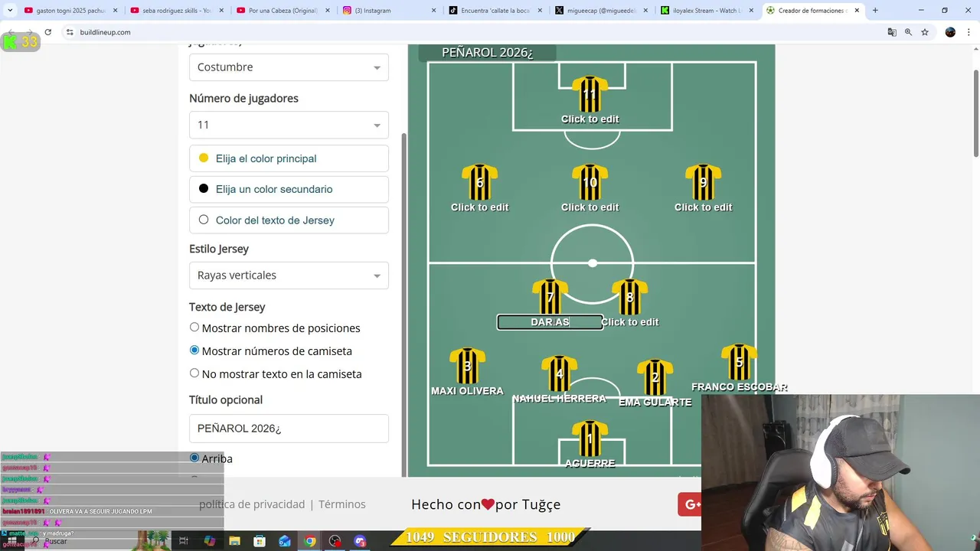Open File Explorer from the taskbar

pyautogui.click(x=234, y=541)
